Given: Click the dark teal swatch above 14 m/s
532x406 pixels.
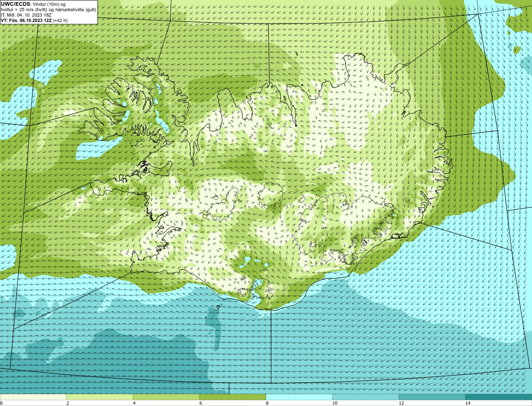Looking at the screenshot, I should pos(499,397).
